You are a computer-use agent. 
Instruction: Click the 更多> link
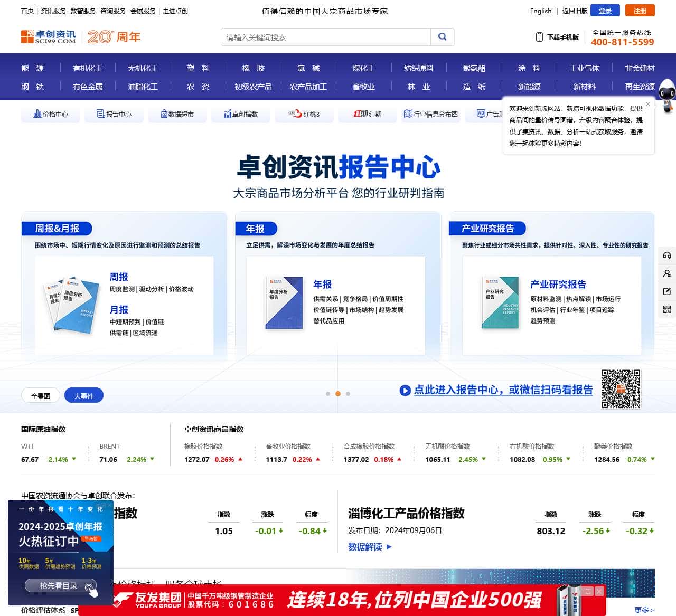pyautogui.click(x=644, y=610)
